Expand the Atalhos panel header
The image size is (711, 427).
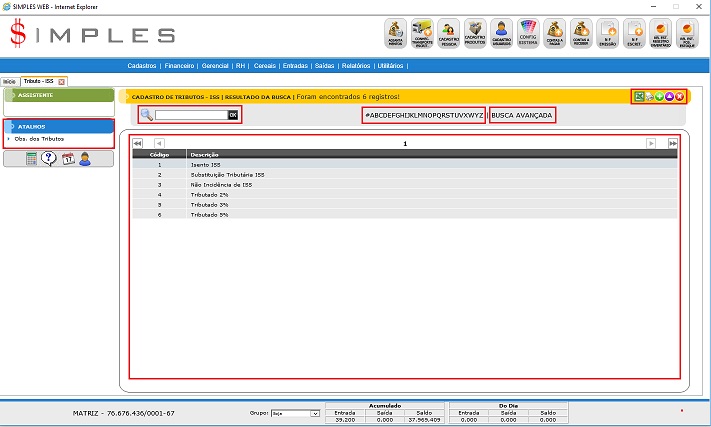click(58, 127)
